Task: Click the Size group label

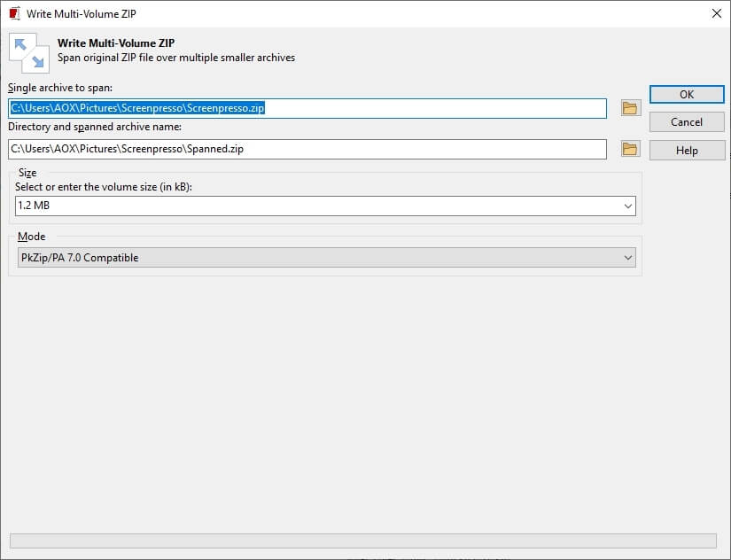Action: tap(27, 173)
